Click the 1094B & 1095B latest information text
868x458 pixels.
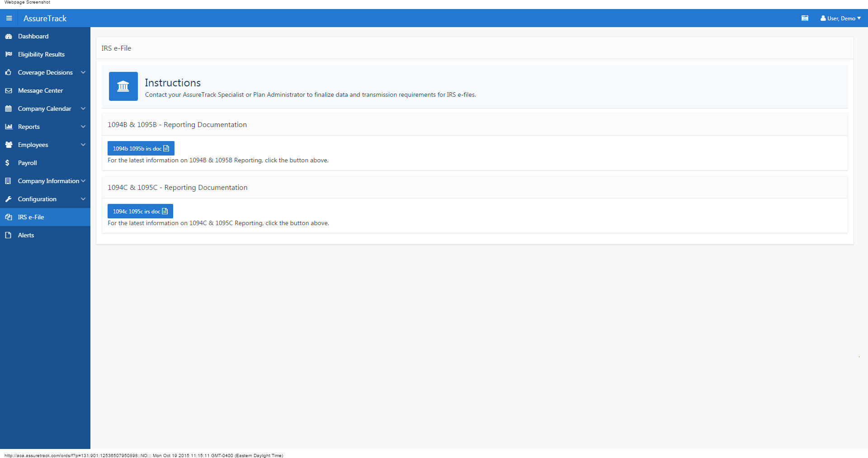[218, 161]
